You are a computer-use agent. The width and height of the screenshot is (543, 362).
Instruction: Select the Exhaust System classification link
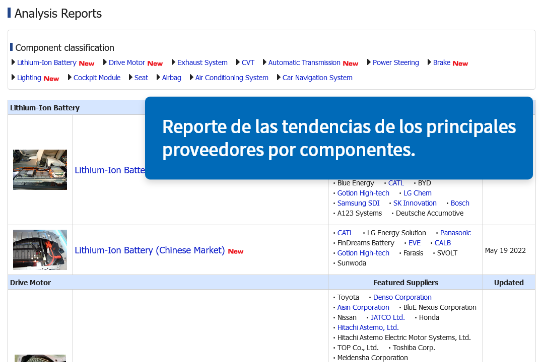pyautogui.click(x=202, y=63)
